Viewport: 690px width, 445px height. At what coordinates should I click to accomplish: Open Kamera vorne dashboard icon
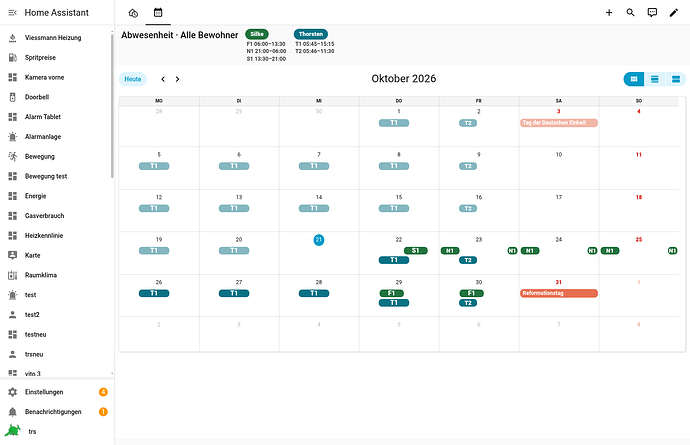13,77
